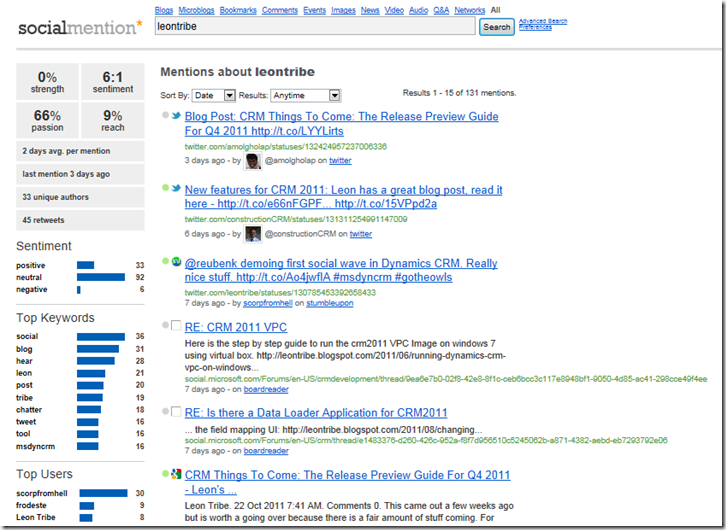Click the 6:1 sentiment stat box
This screenshot has height=530, width=726.
tap(113, 81)
